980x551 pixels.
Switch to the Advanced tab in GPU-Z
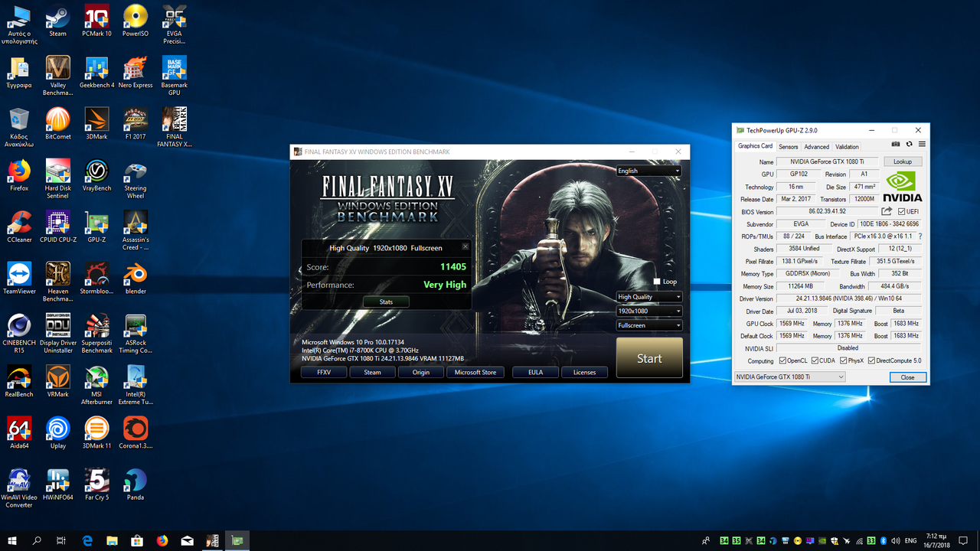[x=816, y=147]
